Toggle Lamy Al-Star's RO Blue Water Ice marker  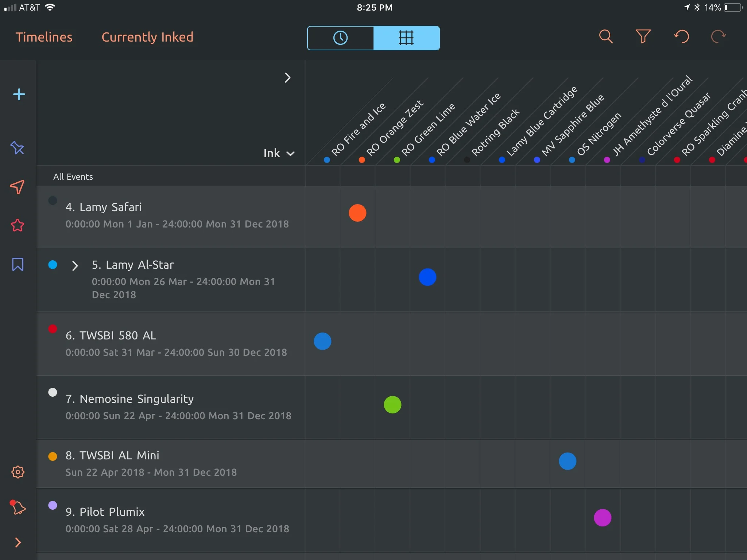point(427,277)
